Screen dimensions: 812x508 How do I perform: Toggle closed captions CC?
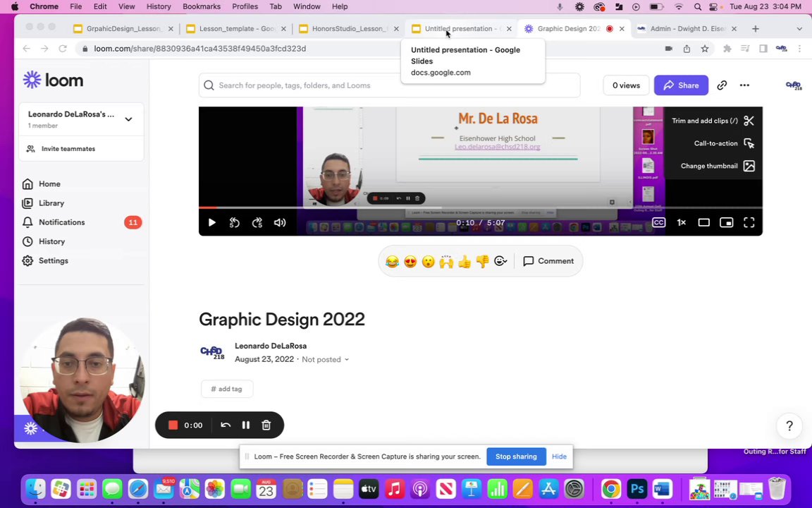point(658,222)
